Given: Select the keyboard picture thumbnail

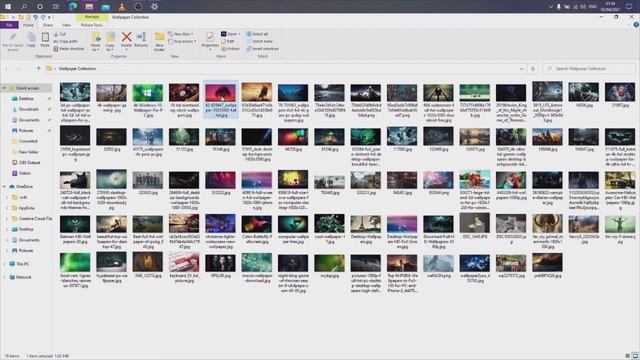Looking at the screenshot, I should pos(184,262).
